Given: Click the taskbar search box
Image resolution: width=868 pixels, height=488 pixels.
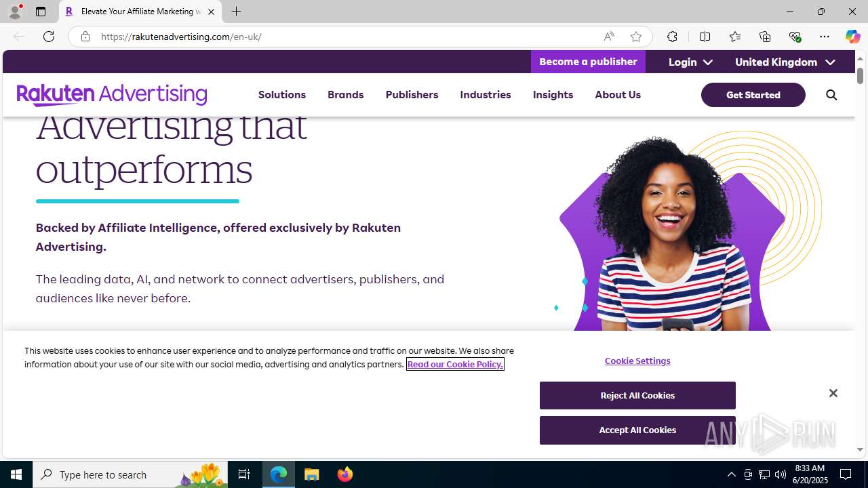Looking at the screenshot, I should (x=130, y=474).
